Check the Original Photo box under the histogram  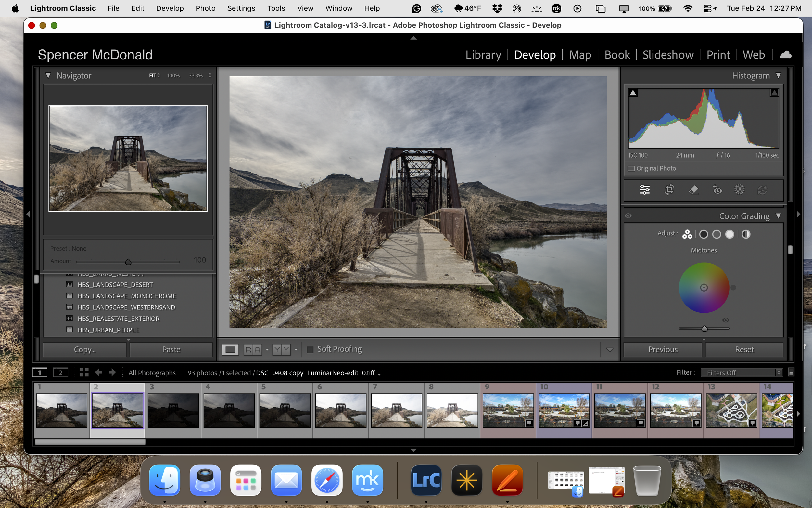[631, 168]
